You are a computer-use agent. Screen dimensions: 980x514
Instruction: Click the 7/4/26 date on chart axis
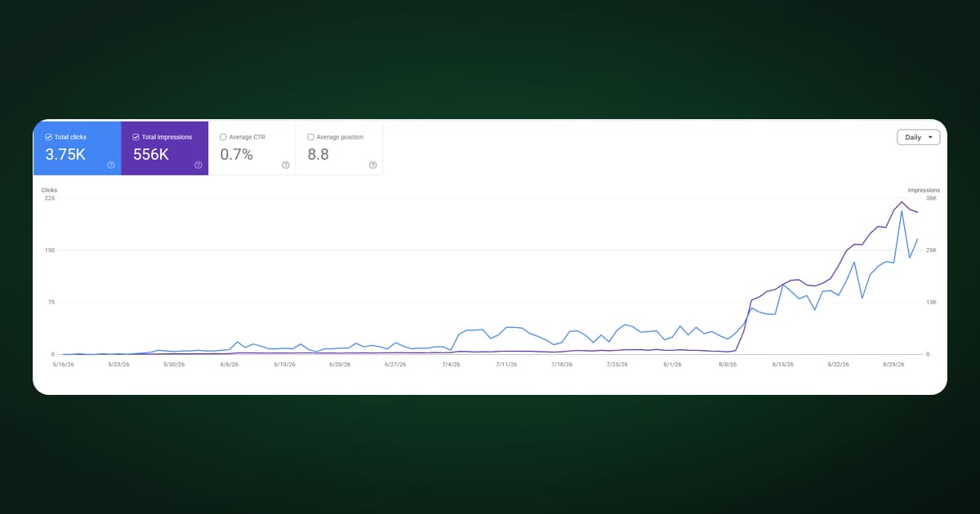[x=451, y=365]
